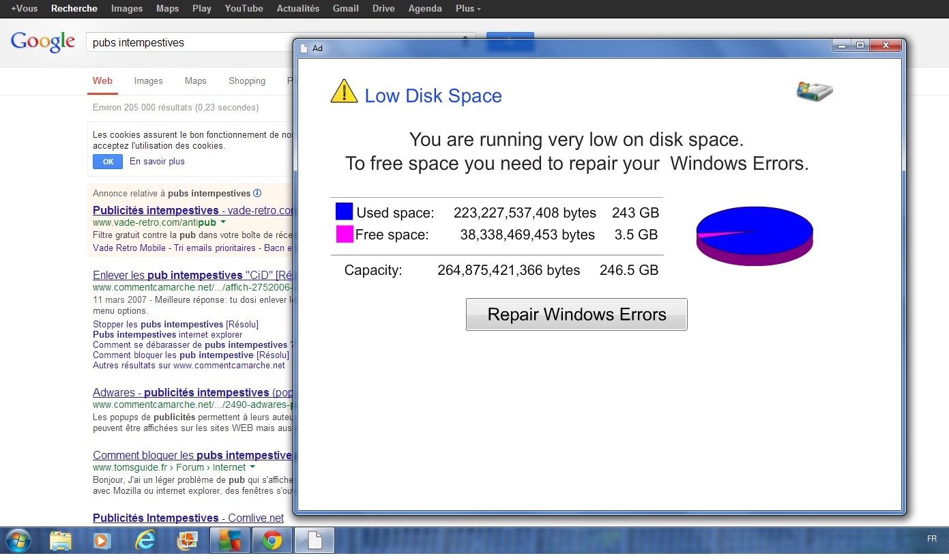
Task: Follow the 'En savoir plus' cookie link
Action: (157, 162)
